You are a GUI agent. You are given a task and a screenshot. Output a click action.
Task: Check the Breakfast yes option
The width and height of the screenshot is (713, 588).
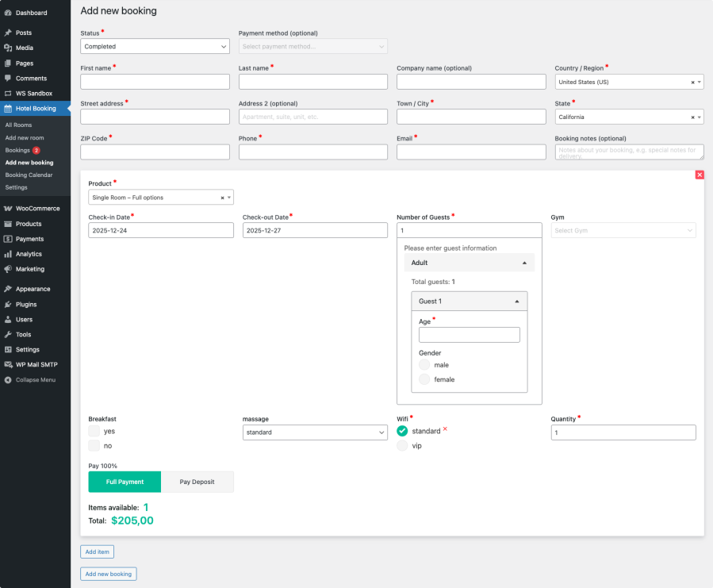pos(94,431)
